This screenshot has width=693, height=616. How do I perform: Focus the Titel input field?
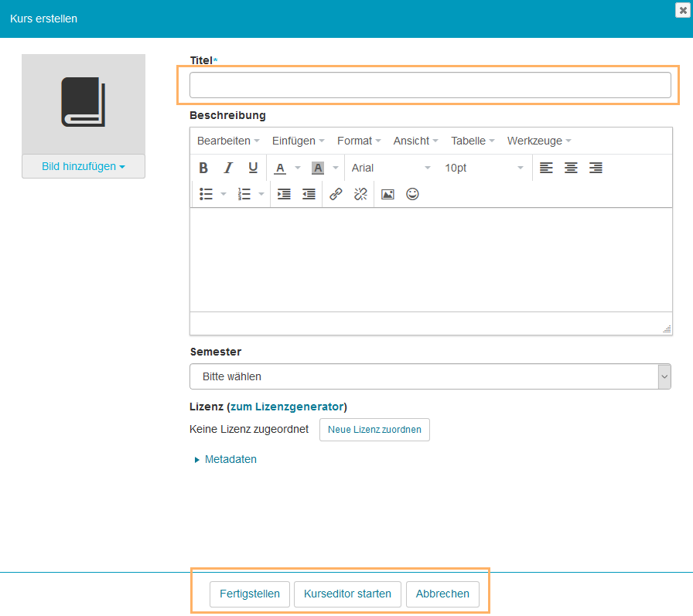click(431, 85)
